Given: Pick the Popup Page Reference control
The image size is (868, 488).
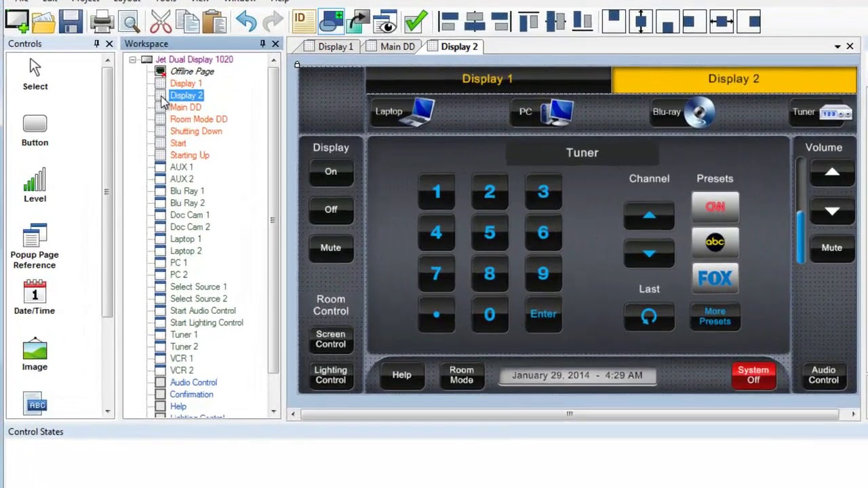Looking at the screenshot, I should point(35,247).
